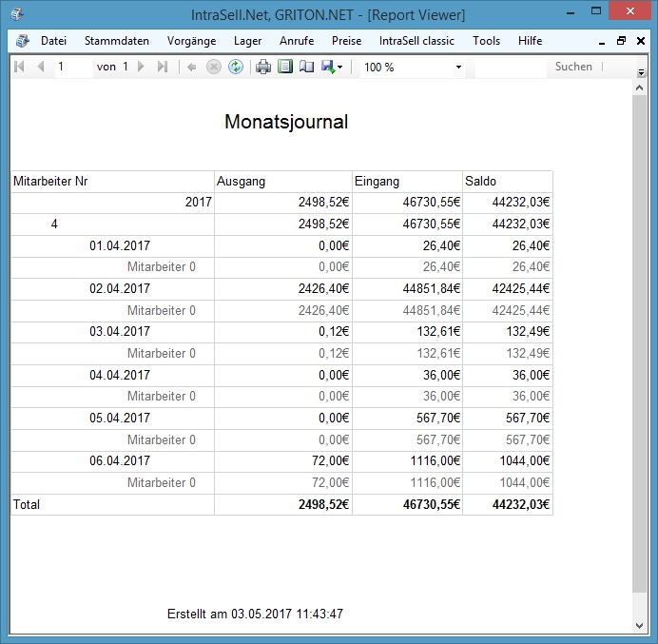Screen dimensions: 658x644
Task: Click the back-to-parent-report arrow
Action: [x=192, y=68]
